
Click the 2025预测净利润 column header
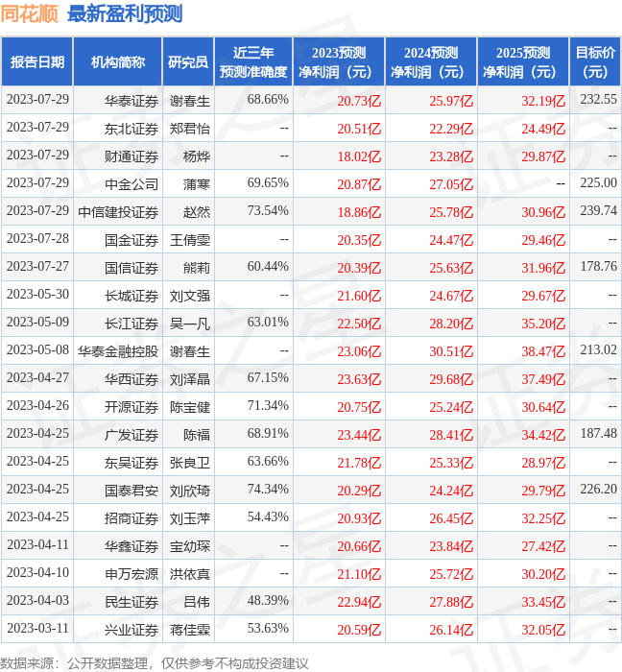point(523,62)
